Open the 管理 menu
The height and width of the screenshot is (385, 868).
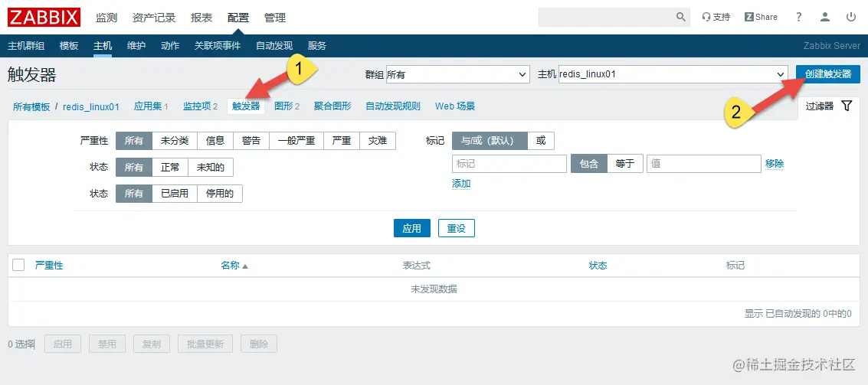tap(275, 17)
